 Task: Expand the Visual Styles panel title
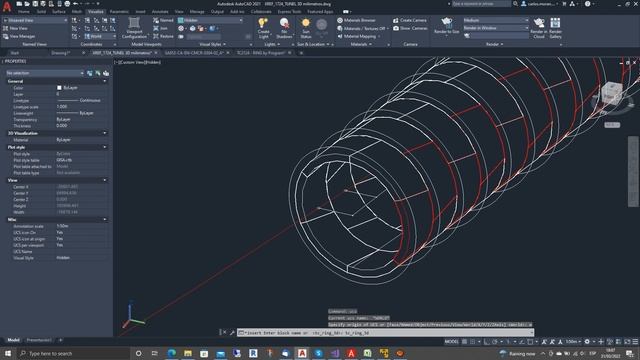point(212,44)
